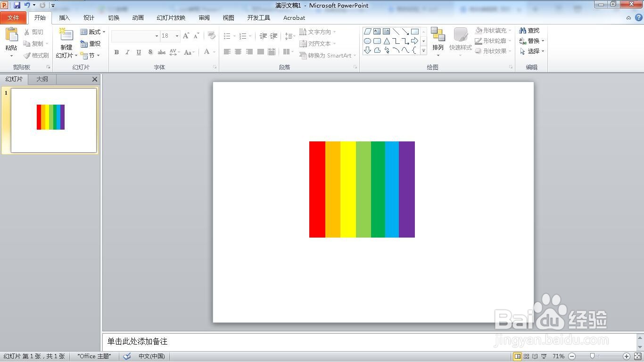
Task: Click the Paste (粘贴) clipboard icon
Action: (11, 34)
